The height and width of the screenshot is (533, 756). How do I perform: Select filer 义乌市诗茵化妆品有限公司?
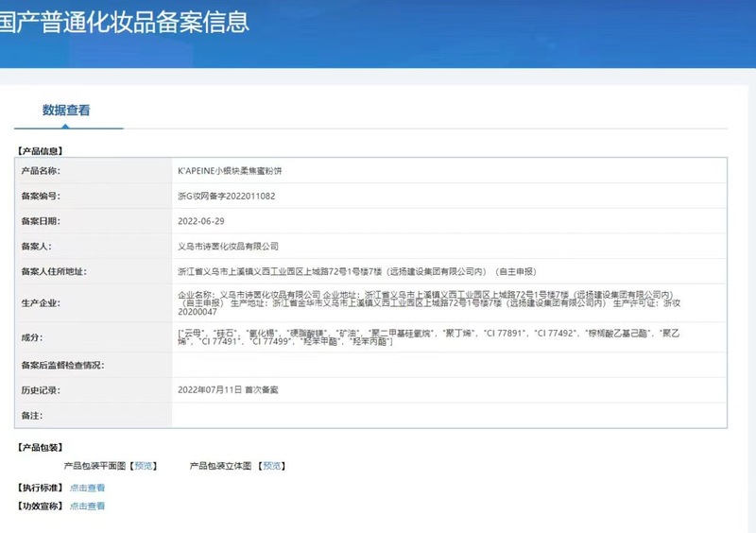point(228,246)
